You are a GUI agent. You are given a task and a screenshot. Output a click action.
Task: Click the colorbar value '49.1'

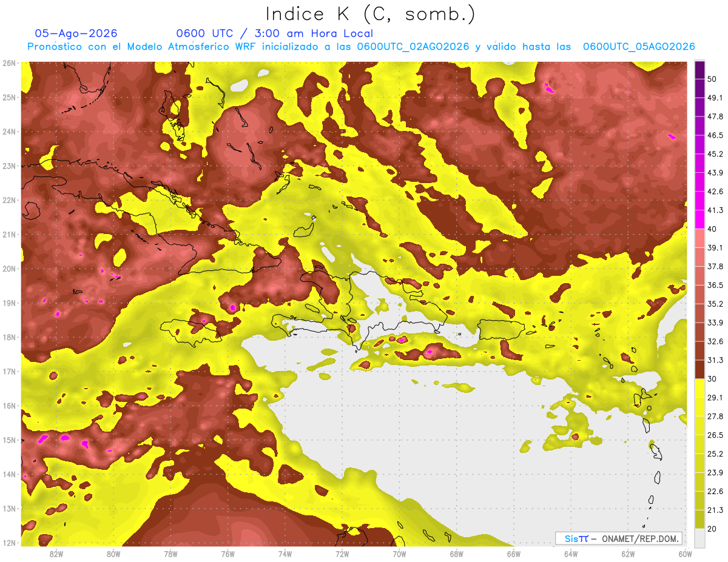[x=715, y=98]
